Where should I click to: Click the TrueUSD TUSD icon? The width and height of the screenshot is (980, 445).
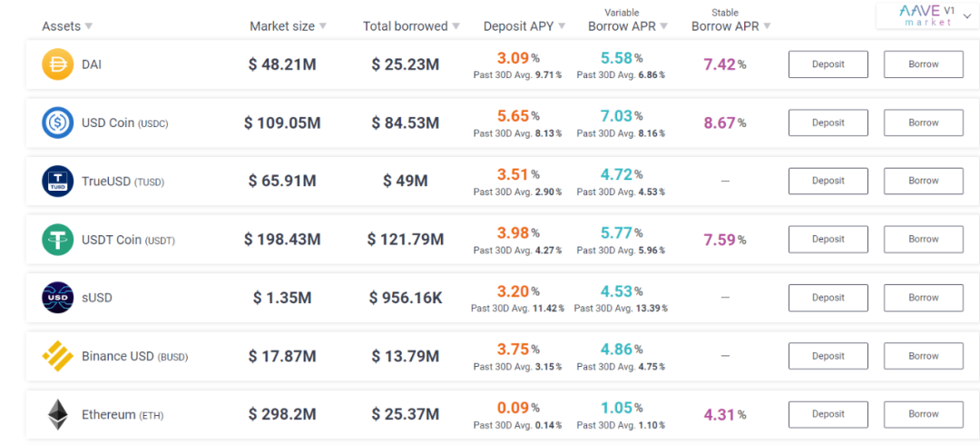(57, 181)
